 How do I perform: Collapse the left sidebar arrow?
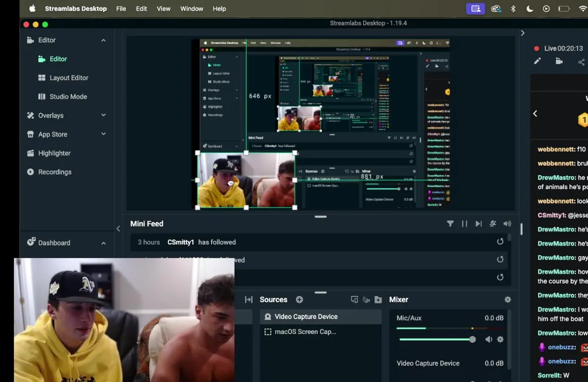(118, 228)
